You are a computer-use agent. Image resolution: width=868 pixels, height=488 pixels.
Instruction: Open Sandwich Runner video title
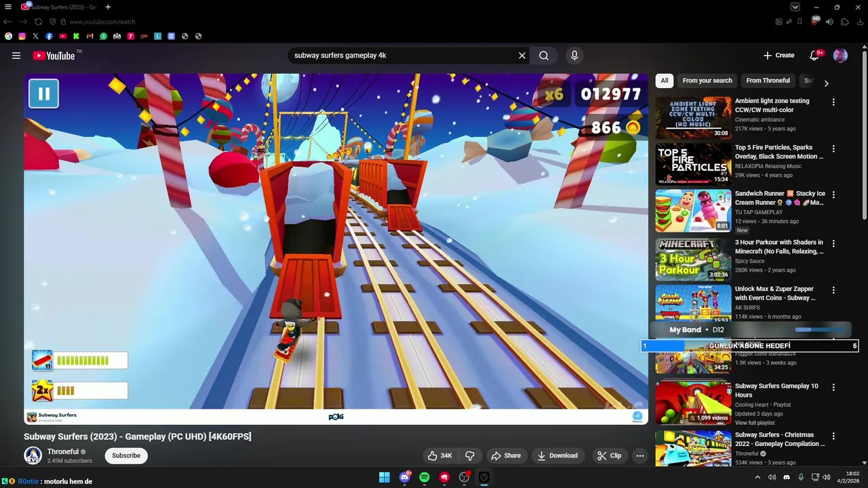tap(780, 198)
